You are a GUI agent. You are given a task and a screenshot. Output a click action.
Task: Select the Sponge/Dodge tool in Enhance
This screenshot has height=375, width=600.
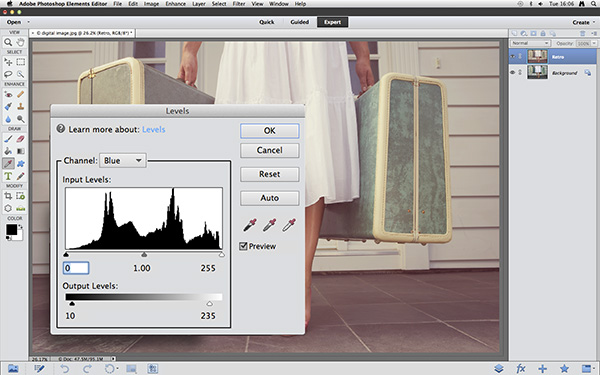pyautogui.click(x=21, y=119)
